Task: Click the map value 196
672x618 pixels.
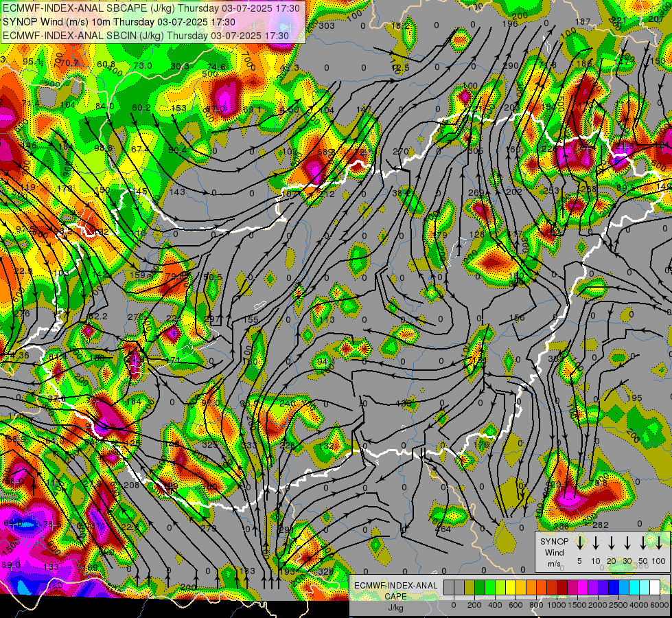Action: (x=510, y=23)
